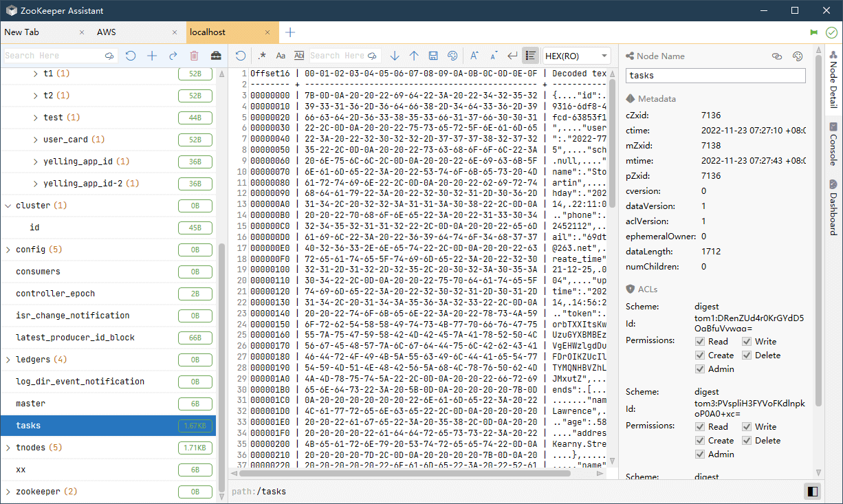Open the Dashboard side tab
This screenshot has height=504, width=843.
[833, 207]
